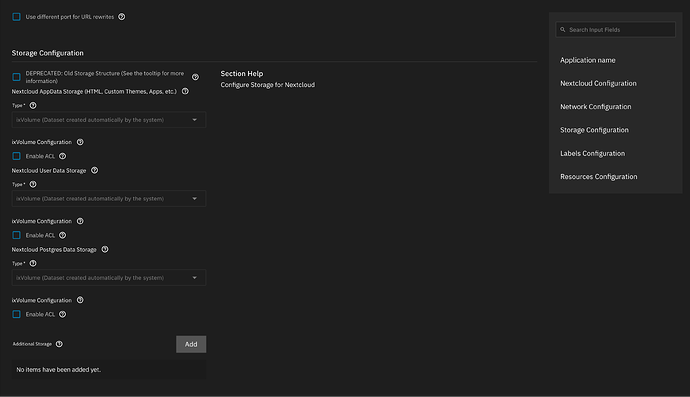The height and width of the screenshot is (397, 690).
Task: Open Type dropdown for Postgres Data Storage
Action: click(x=109, y=278)
